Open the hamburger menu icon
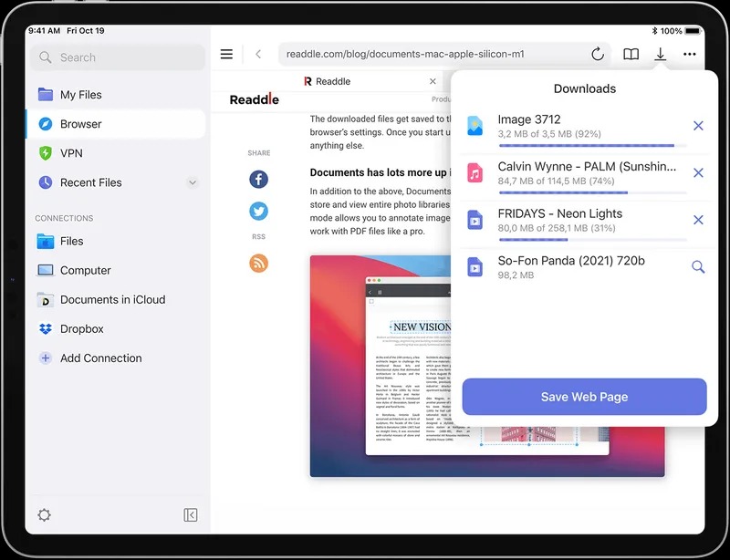Image resolution: width=730 pixels, height=560 pixels. pyautogui.click(x=226, y=54)
